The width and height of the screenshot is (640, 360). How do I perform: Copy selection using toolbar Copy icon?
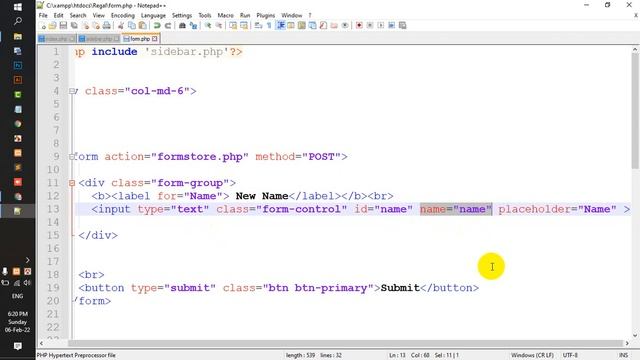coord(132,25)
